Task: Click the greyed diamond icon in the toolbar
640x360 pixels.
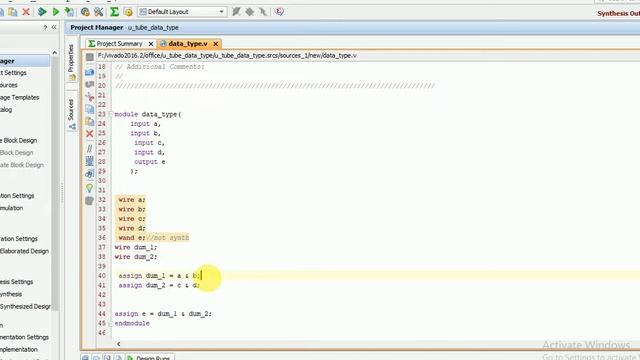Action: pyautogui.click(x=249, y=12)
